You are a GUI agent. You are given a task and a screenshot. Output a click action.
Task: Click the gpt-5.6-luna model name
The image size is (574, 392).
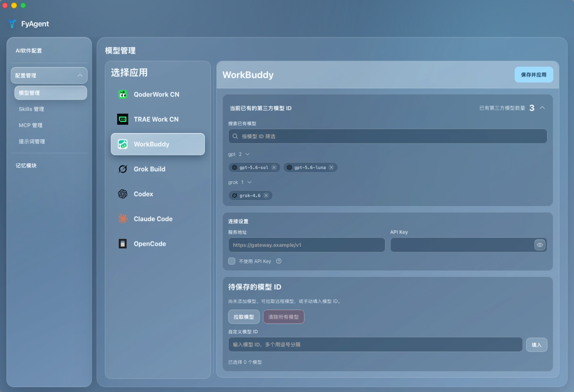tap(310, 167)
